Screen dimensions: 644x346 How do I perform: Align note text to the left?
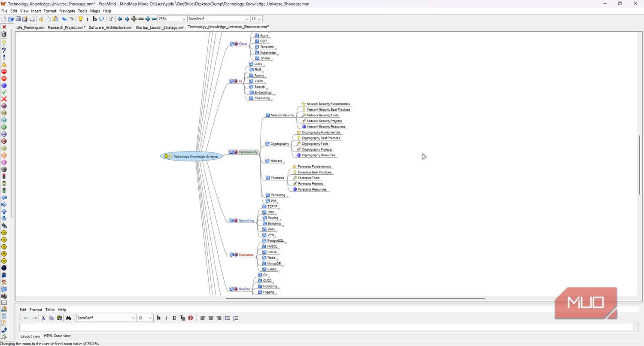203,318
